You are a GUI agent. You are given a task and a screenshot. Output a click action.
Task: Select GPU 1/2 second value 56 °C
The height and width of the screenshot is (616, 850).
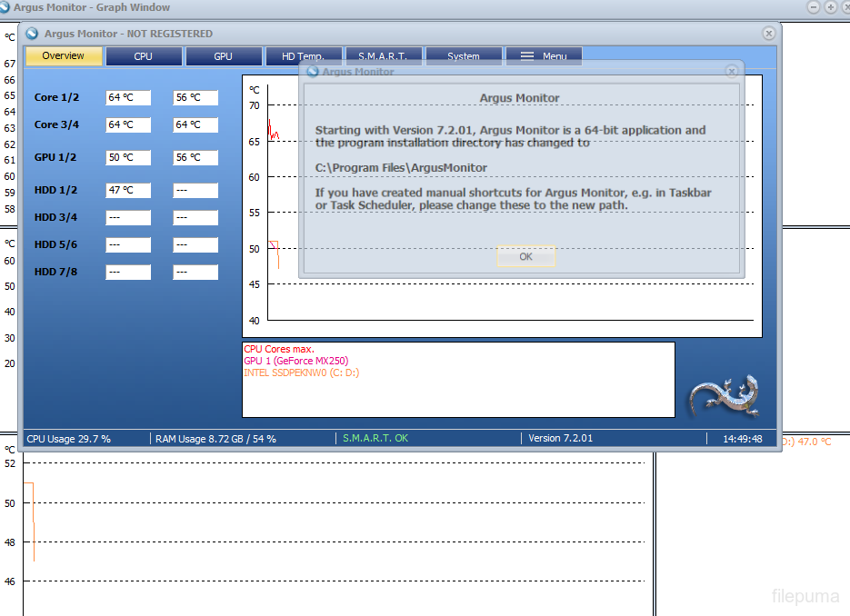[x=195, y=158]
